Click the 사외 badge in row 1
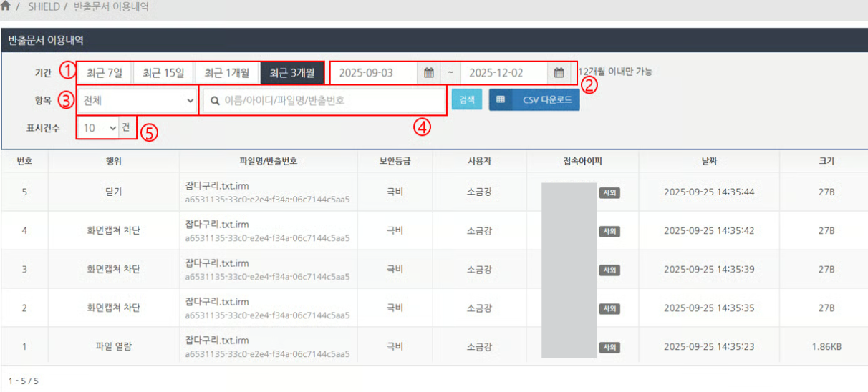 (609, 347)
